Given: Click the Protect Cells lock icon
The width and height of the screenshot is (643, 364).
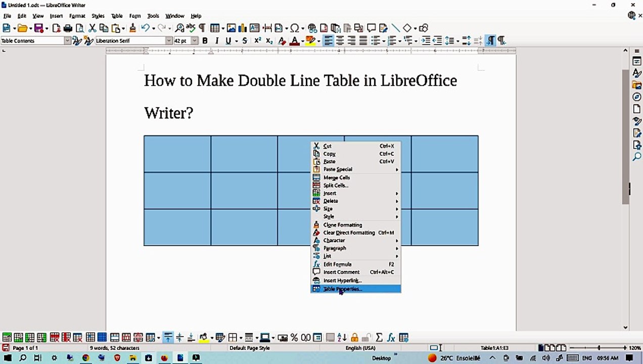Looking at the screenshot, I should coord(354,338).
